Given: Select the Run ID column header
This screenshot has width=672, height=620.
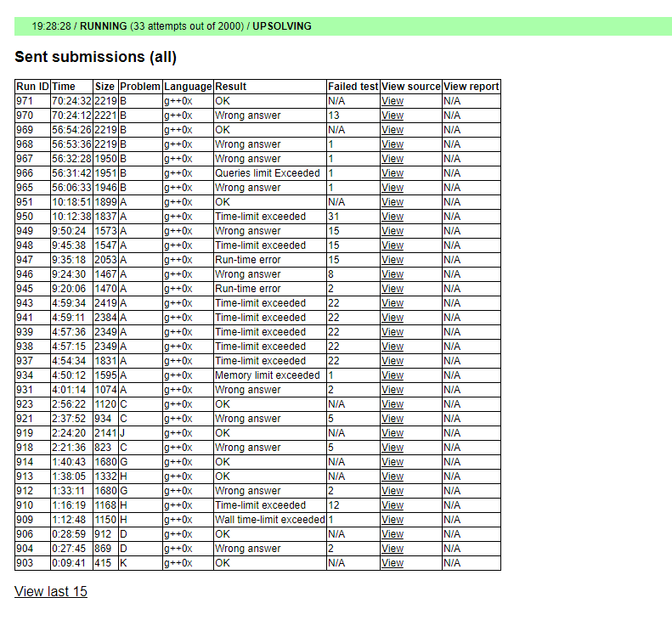Looking at the screenshot, I should coord(32,87).
